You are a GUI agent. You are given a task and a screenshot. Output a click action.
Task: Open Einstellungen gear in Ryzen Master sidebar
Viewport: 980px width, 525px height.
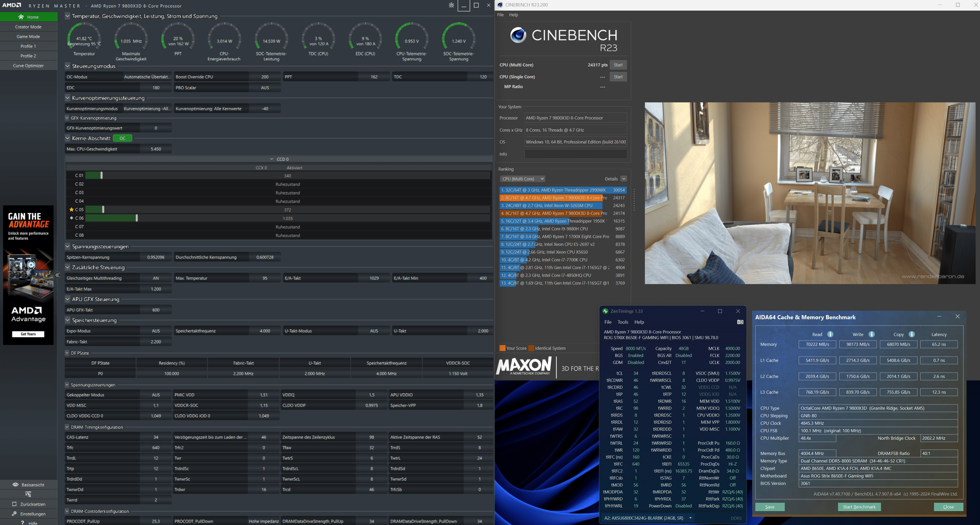pos(14,514)
